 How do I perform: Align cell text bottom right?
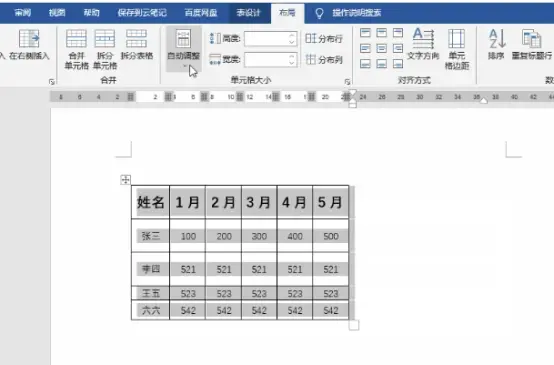click(397, 64)
